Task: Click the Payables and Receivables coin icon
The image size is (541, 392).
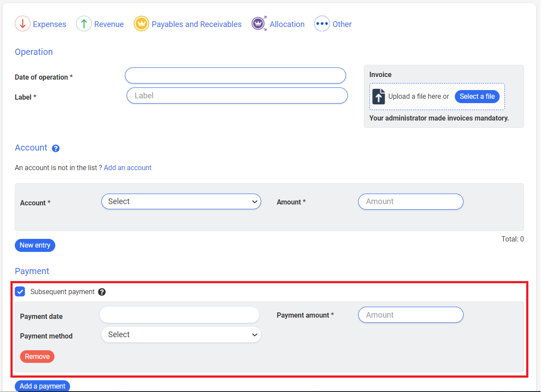Action: click(141, 24)
